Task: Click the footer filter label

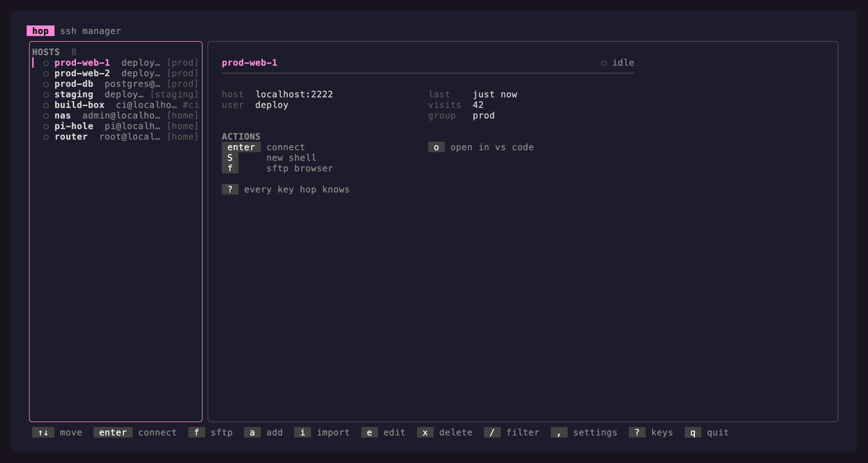Action: [x=523, y=432]
